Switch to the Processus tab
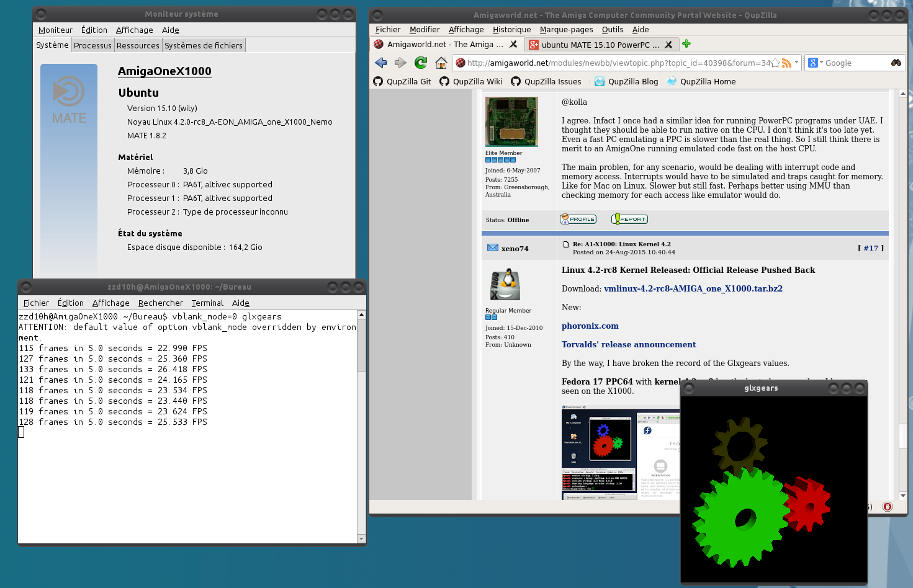This screenshot has height=588, width=913. [92, 45]
